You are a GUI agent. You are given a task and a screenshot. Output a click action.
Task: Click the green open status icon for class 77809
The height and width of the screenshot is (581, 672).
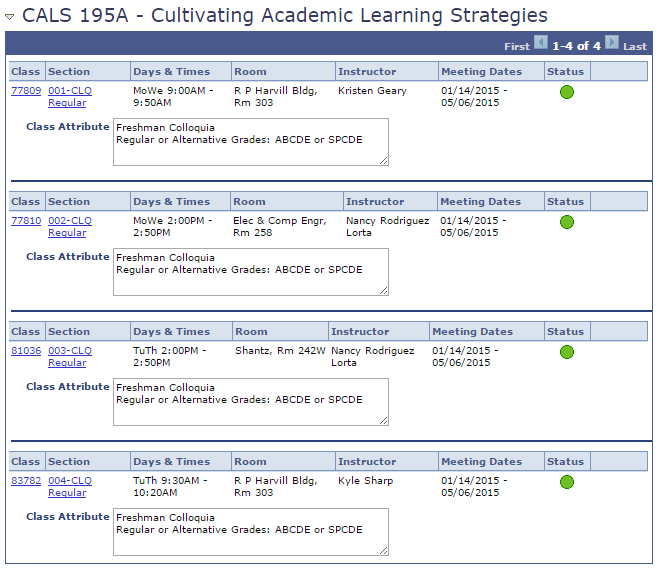tap(567, 92)
